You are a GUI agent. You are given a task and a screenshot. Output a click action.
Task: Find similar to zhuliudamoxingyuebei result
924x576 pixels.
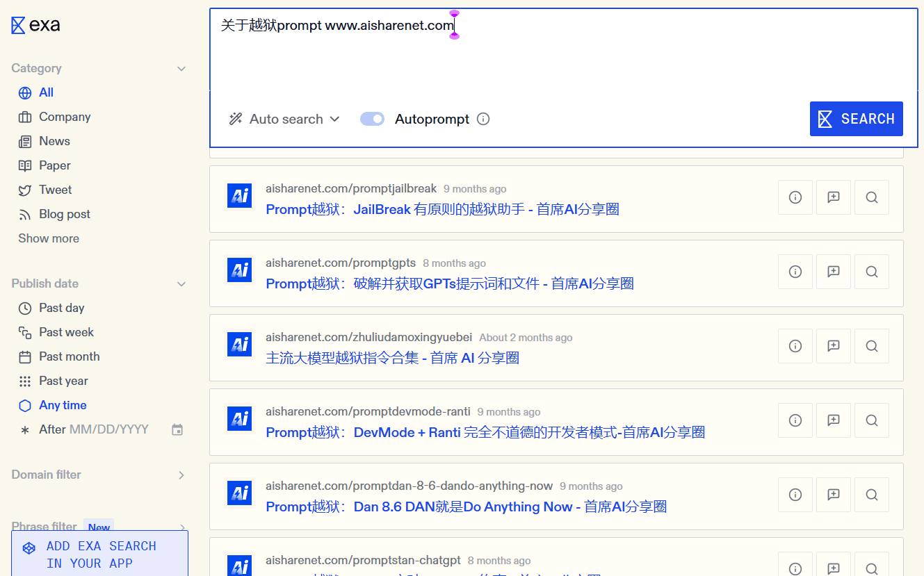[x=872, y=346]
